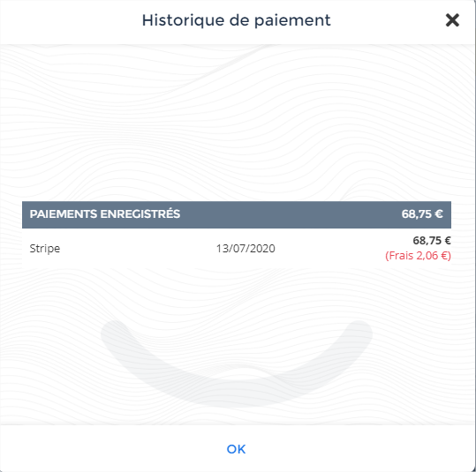Click the payment date 13/07/2020

246,249
